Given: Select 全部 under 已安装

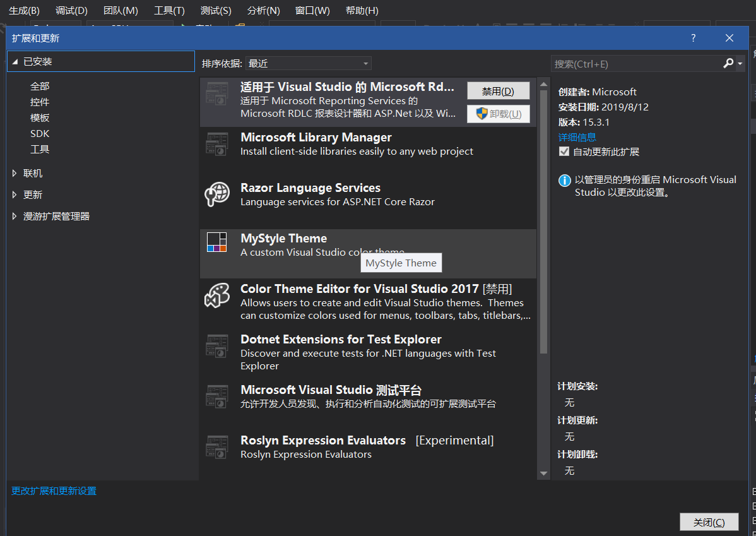Looking at the screenshot, I should 40,86.
